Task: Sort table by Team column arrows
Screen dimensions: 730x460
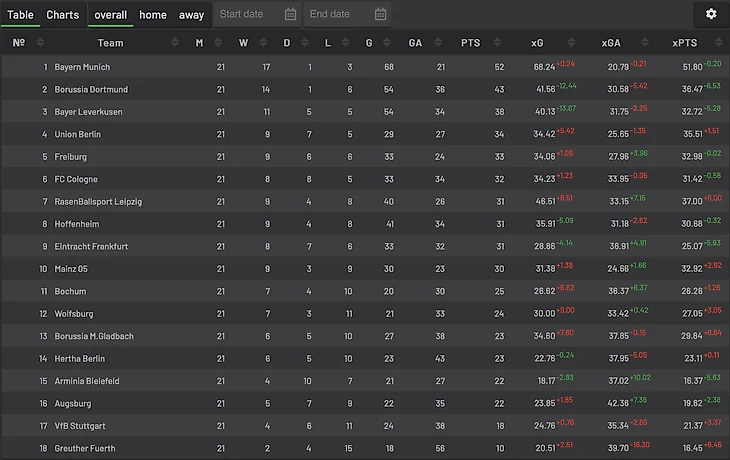Action: pos(176,43)
